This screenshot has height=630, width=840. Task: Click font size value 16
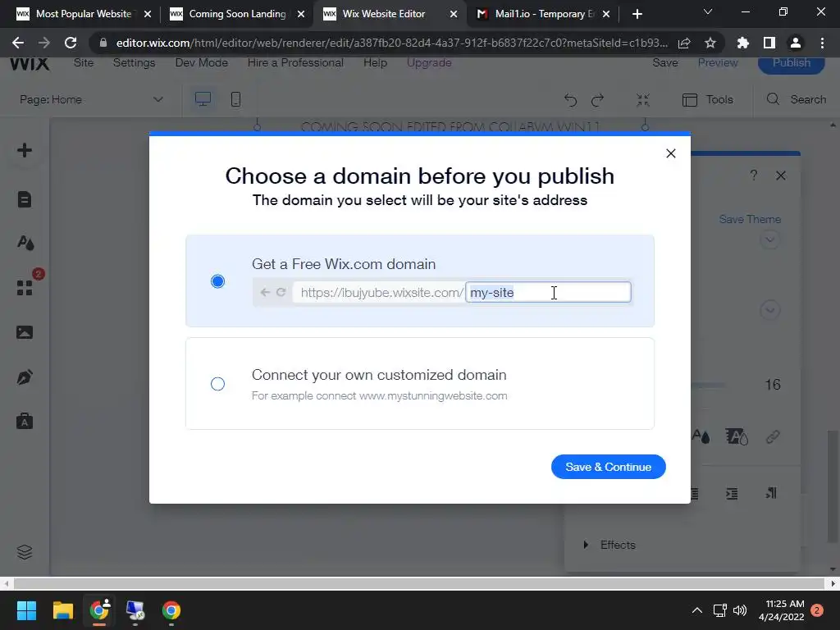tap(773, 385)
